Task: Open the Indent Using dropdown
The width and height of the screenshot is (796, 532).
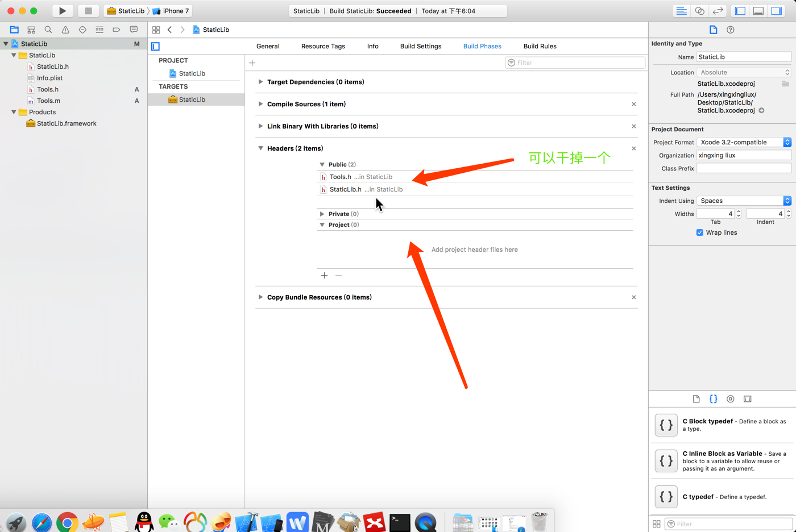Action: click(x=744, y=201)
